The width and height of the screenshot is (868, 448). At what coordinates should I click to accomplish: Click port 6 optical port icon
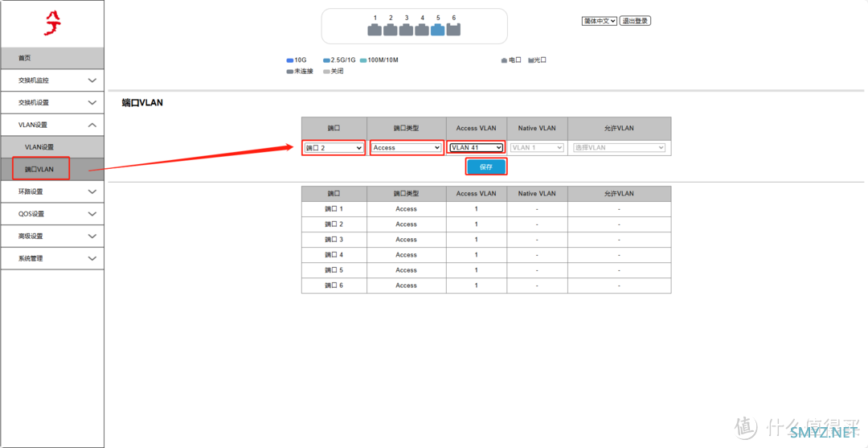(453, 30)
